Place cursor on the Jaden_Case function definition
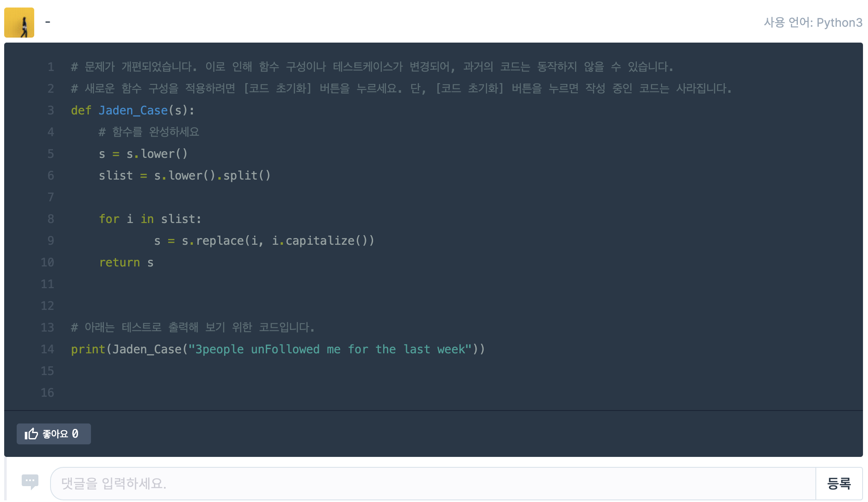Image resolution: width=868 pixels, height=502 pixels. tap(132, 110)
